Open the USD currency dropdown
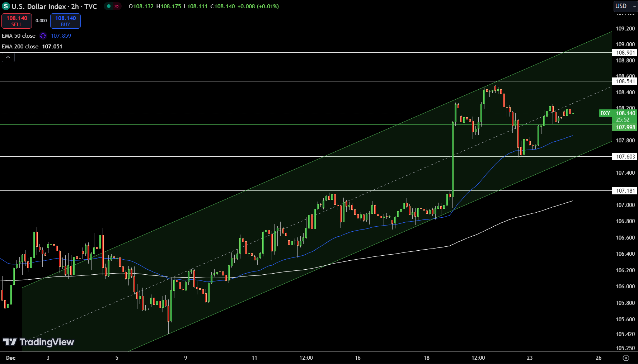This screenshot has width=638, height=364. tap(625, 6)
